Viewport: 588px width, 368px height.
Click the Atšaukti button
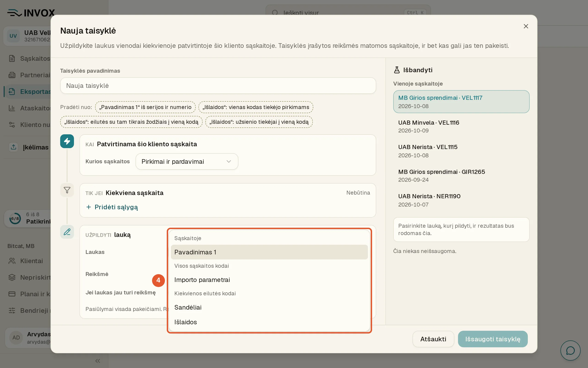[433, 339]
